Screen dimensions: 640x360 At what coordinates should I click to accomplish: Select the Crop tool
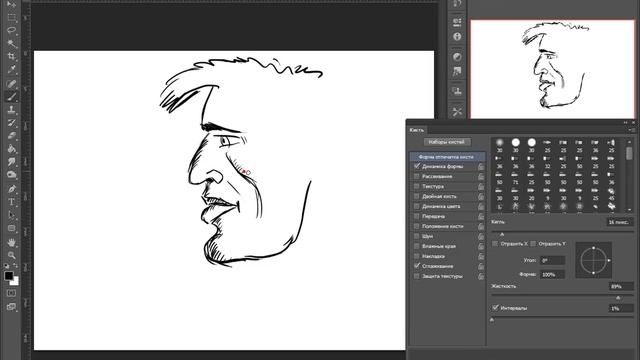click(x=11, y=57)
